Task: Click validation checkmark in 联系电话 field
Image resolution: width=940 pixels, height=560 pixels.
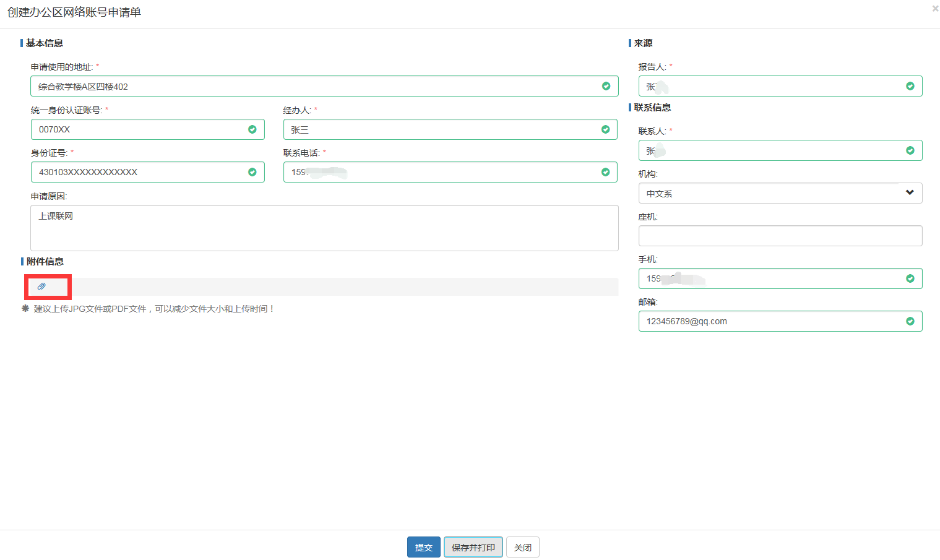Action: 605,172
